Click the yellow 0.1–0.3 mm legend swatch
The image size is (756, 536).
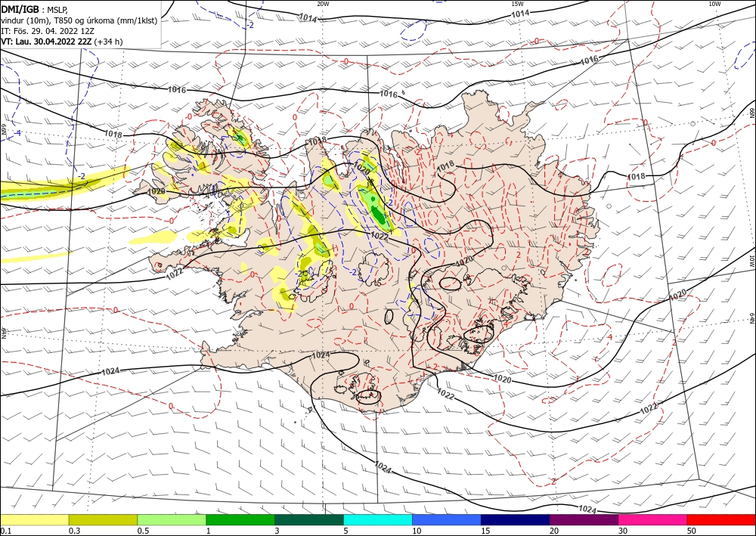coord(34,519)
